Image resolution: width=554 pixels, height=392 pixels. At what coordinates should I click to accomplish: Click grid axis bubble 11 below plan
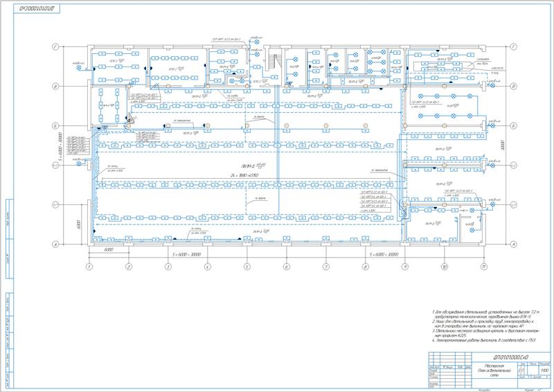(484, 267)
